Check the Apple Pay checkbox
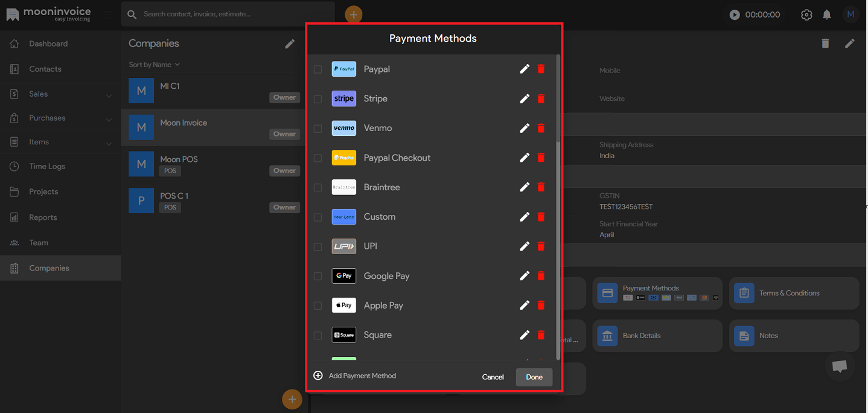The image size is (868, 413). [x=318, y=306]
